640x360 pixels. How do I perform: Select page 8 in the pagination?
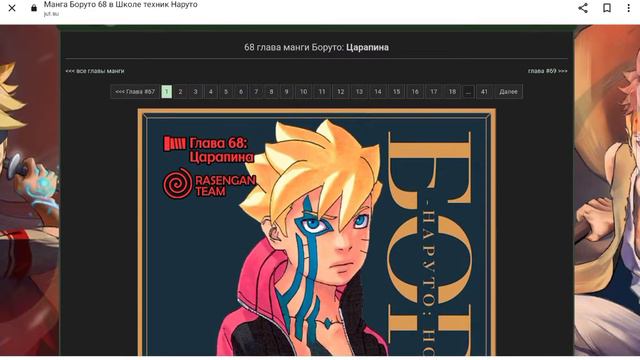(271, 92)
